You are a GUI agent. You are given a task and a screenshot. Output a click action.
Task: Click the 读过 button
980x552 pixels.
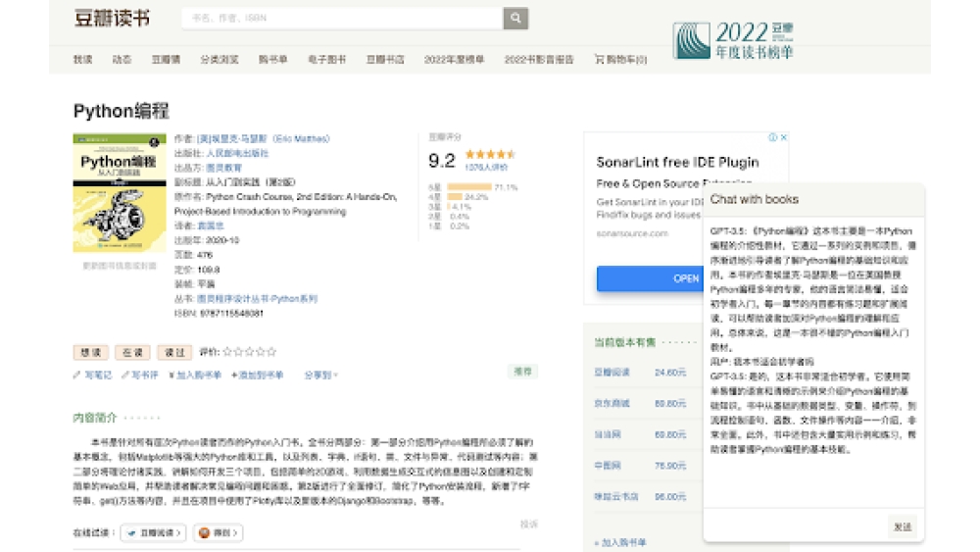click(x=174, y=353)
